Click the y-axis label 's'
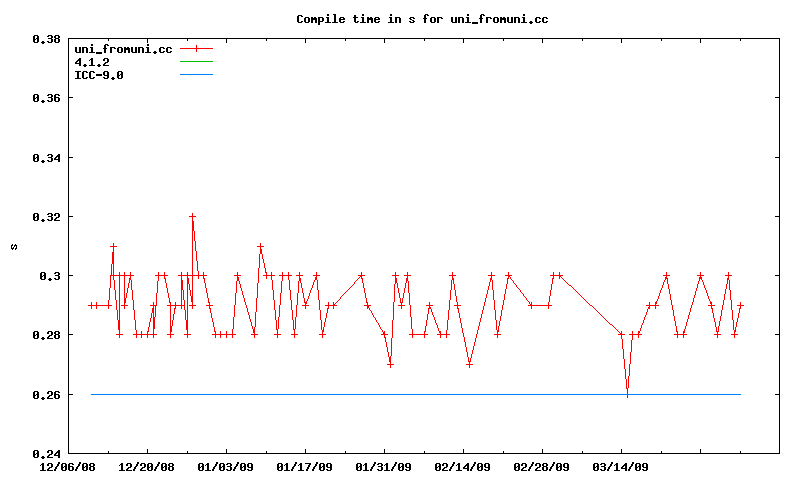Image resolution: width=800 pixels, height=480 pixels. 14,246
